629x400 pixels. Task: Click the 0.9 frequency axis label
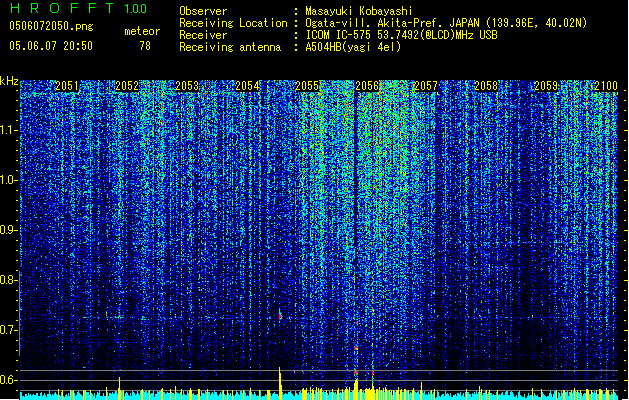8,230
